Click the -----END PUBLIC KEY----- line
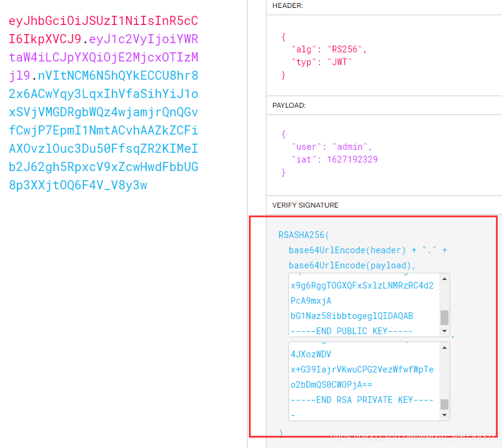Screen dimensions: 502x448 pyautogui.click(x=352, y=331)
